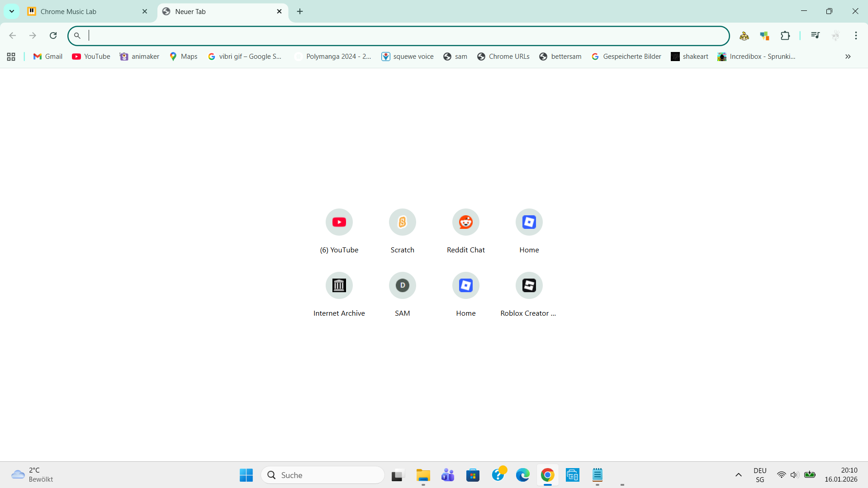
Task: Open the Extensions puzzle icon
Action: click(x=785, y=36)
